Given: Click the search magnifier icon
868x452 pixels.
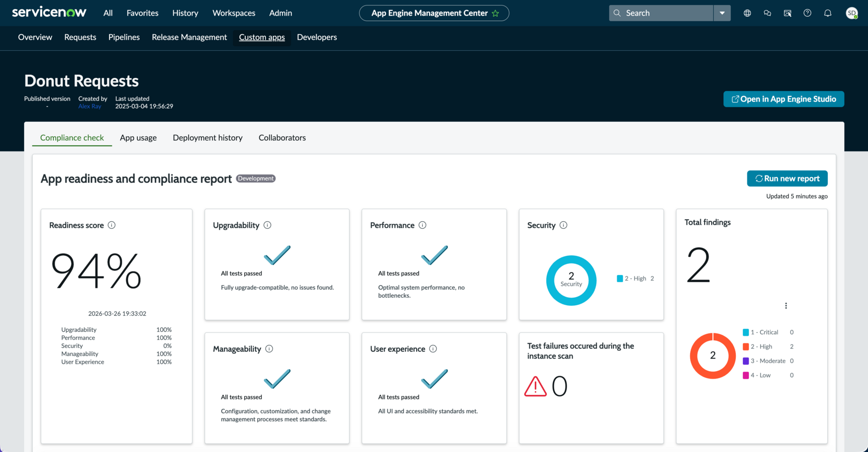Looking at the screenshot, I should click(x=617, y=13).
